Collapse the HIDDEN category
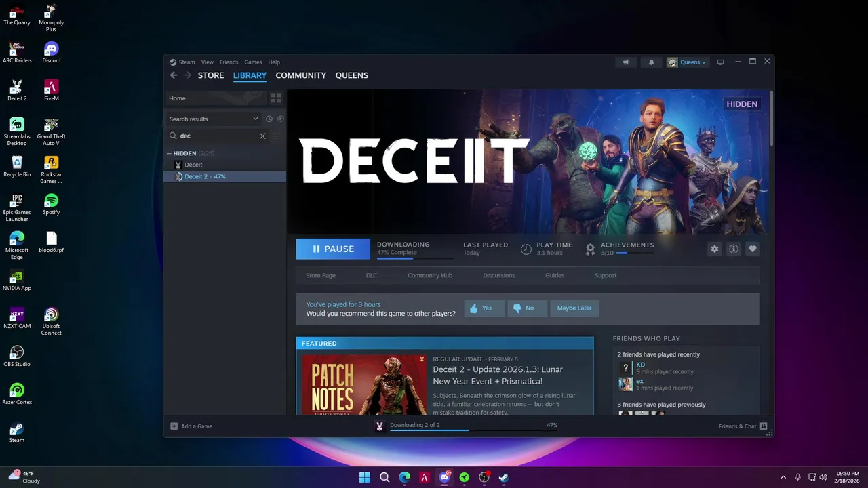868x488 pixels. click(169, 153)
